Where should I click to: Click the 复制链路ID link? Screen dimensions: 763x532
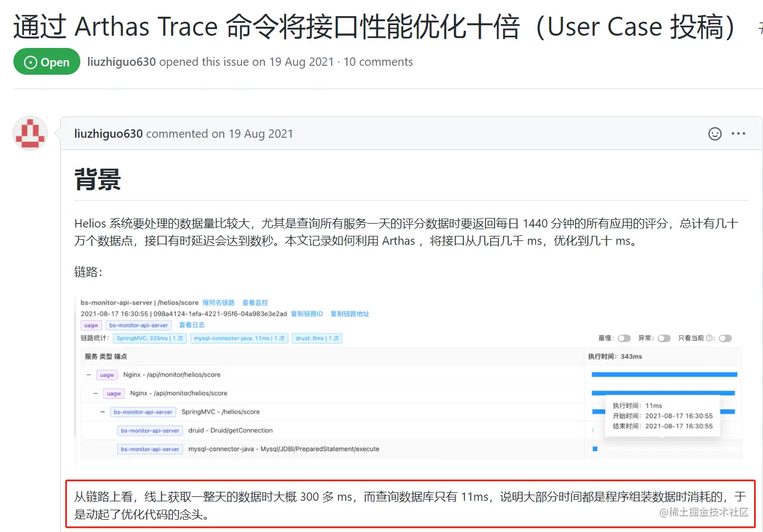307,314
